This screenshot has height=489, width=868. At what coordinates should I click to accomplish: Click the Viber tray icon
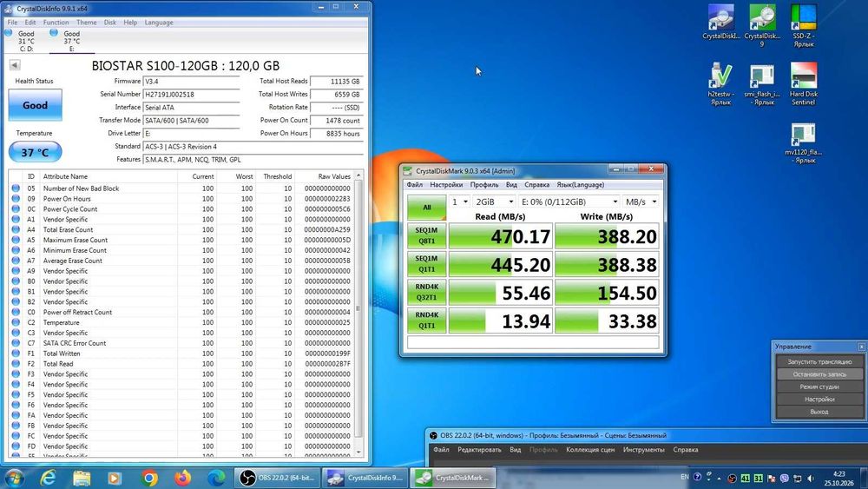[784, 478]
